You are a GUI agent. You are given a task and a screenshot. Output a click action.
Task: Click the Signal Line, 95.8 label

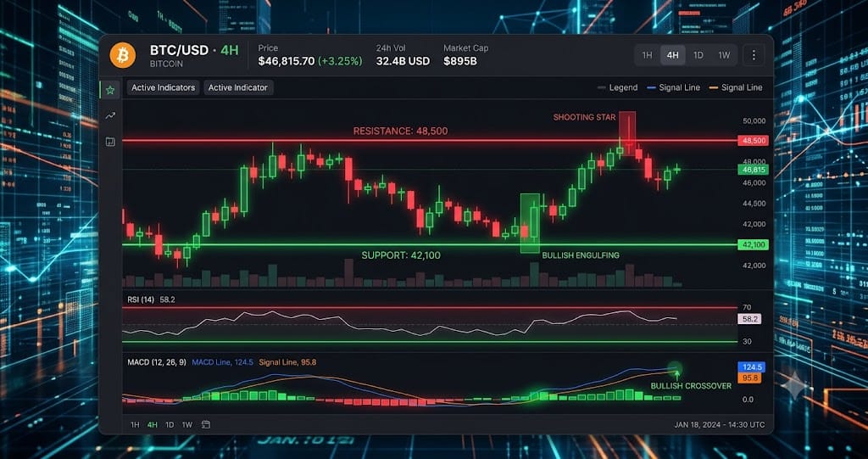pos(287,362)
